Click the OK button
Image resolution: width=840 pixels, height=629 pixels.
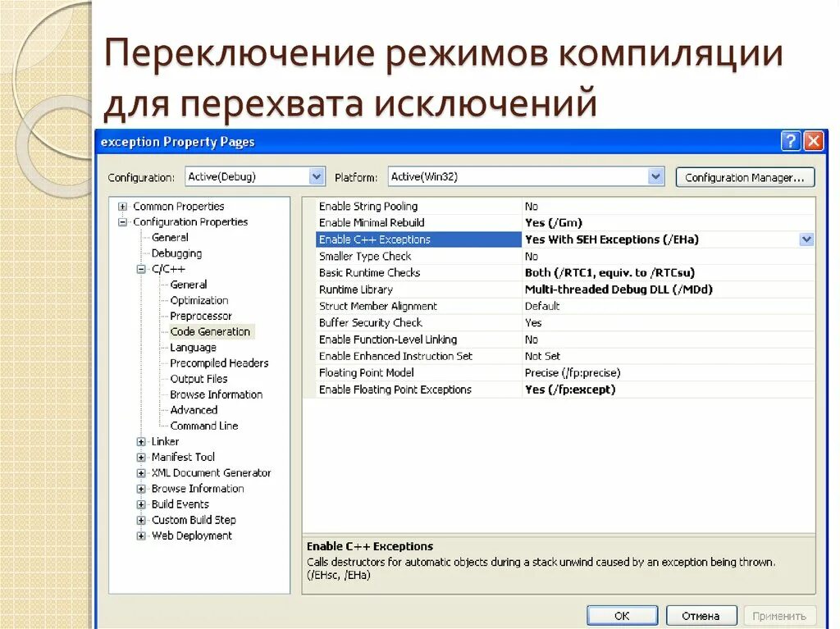pos(622,616)
